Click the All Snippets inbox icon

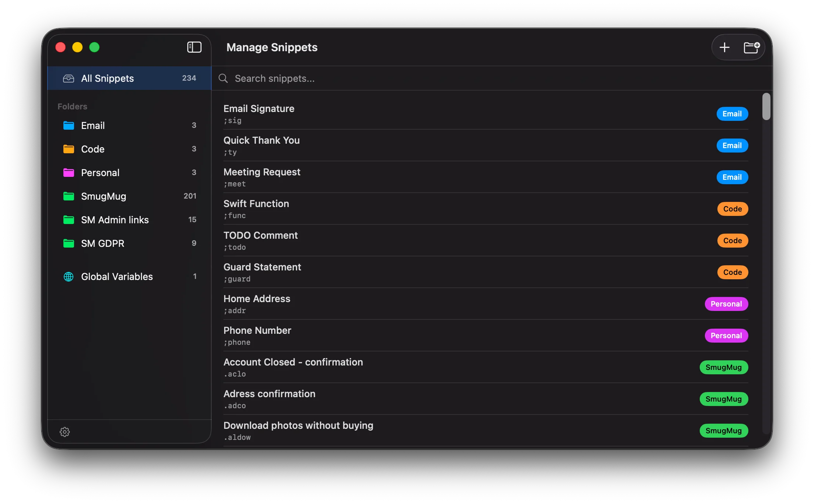[x=69, y=78]
